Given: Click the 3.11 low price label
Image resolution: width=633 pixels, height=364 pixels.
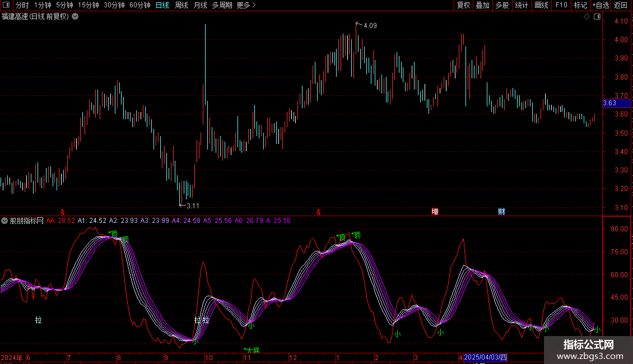Looking at the screenshot, I should [x=193, y=206].
